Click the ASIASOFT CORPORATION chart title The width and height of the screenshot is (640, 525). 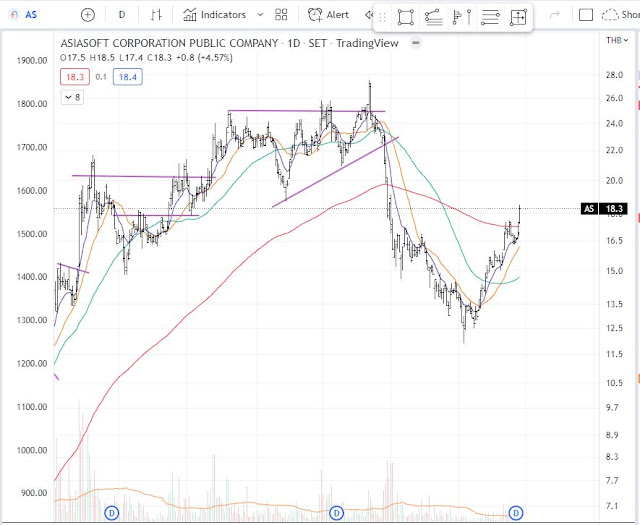click(x=169, y=43)
